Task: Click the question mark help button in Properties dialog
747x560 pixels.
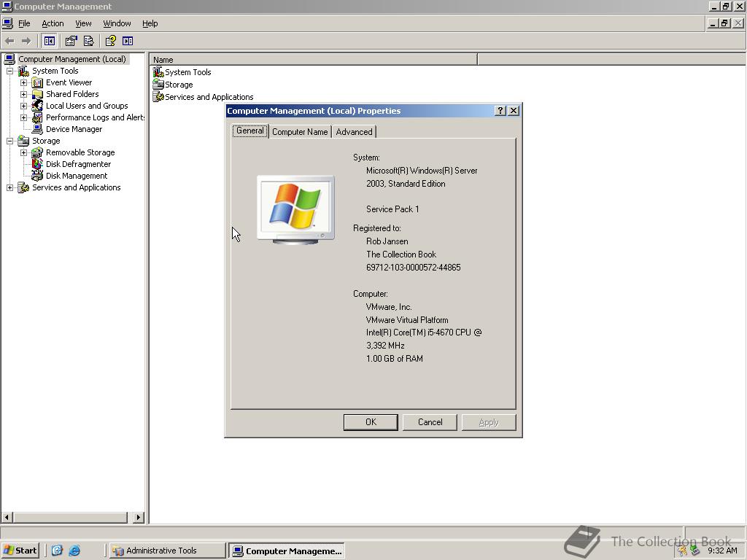Action: tap(500, 111)
